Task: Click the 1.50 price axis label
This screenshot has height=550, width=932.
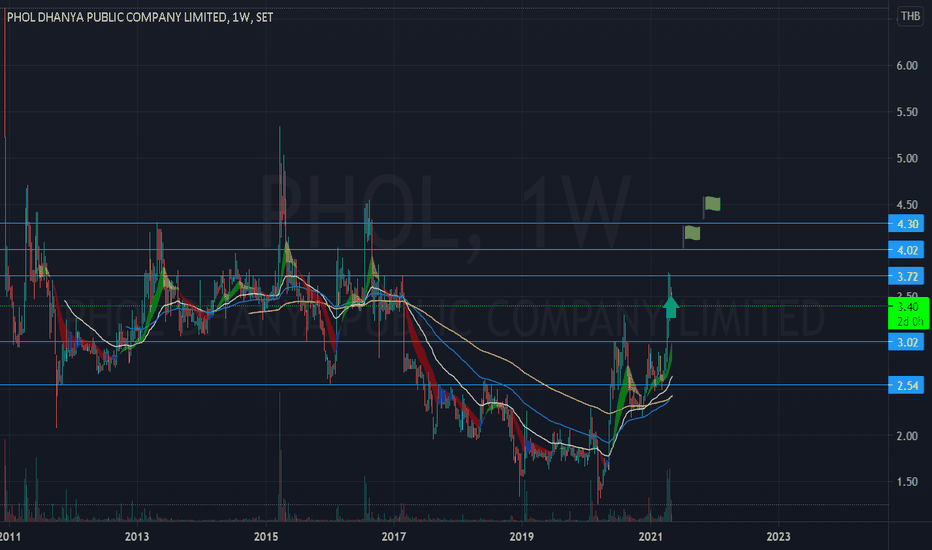Action: 906,482
